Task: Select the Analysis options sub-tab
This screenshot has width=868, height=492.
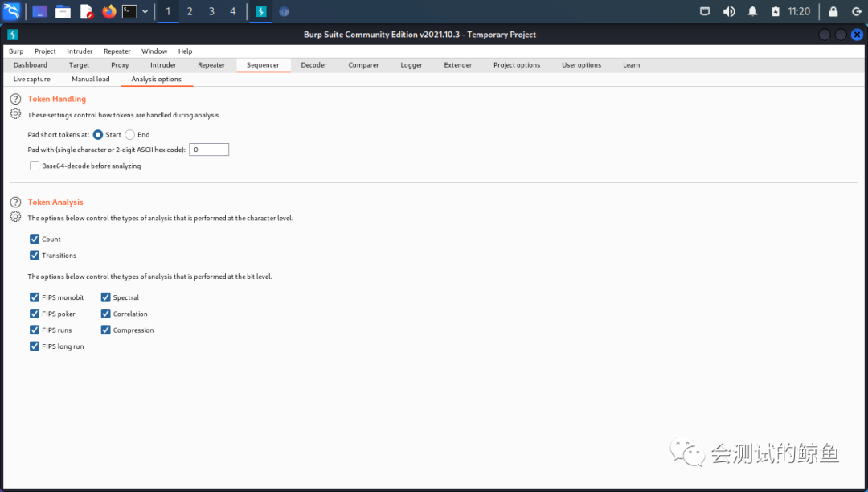Action: click(x=156, y=79)
